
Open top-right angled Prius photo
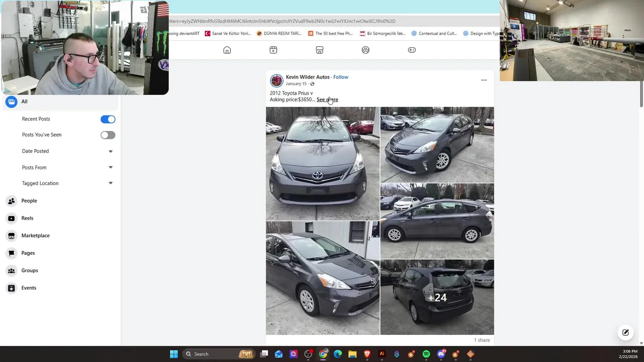tap(437, 145)
